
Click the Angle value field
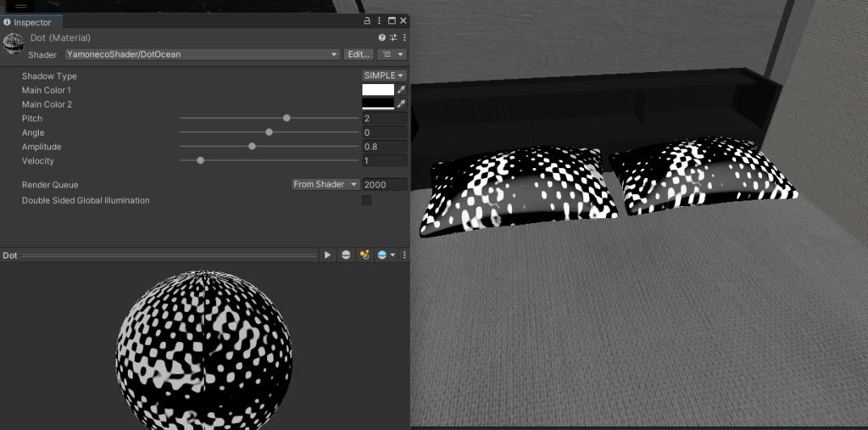click(385, 132)
